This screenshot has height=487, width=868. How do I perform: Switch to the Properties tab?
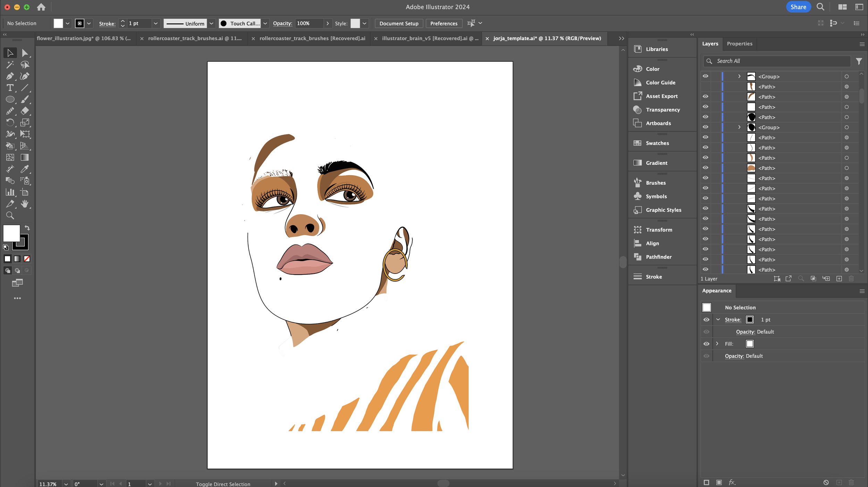739,44
